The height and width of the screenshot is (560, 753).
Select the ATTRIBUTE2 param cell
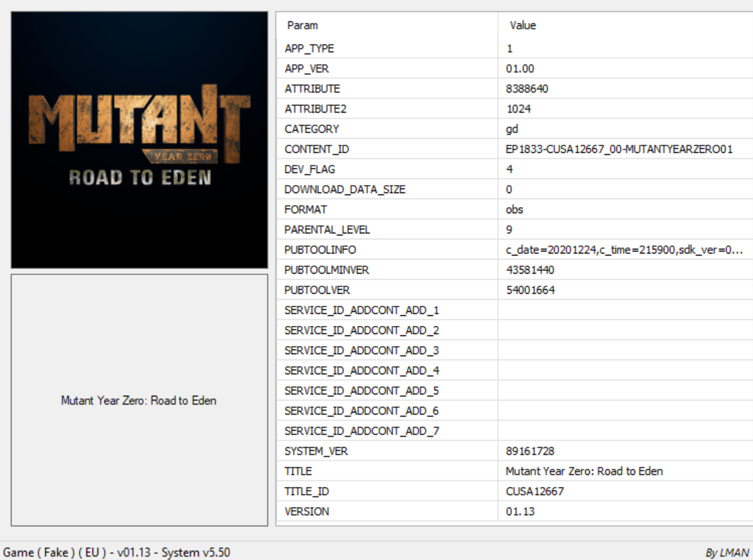pyautogui.click(x=387, y=109)
